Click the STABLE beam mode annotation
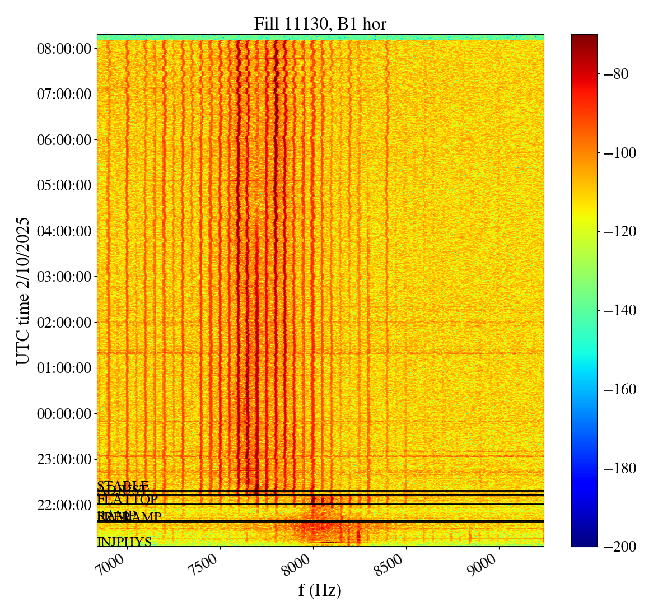 (x=123, y=486)
